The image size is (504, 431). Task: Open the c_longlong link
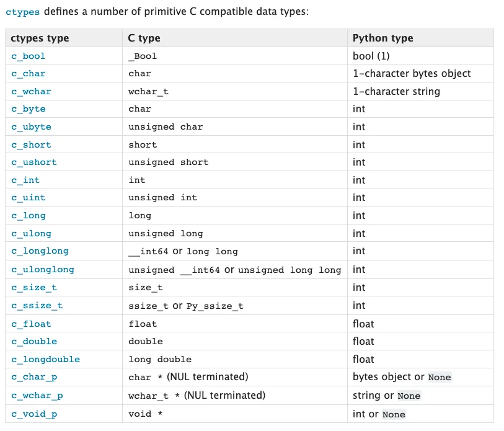(x=40, y=251)
